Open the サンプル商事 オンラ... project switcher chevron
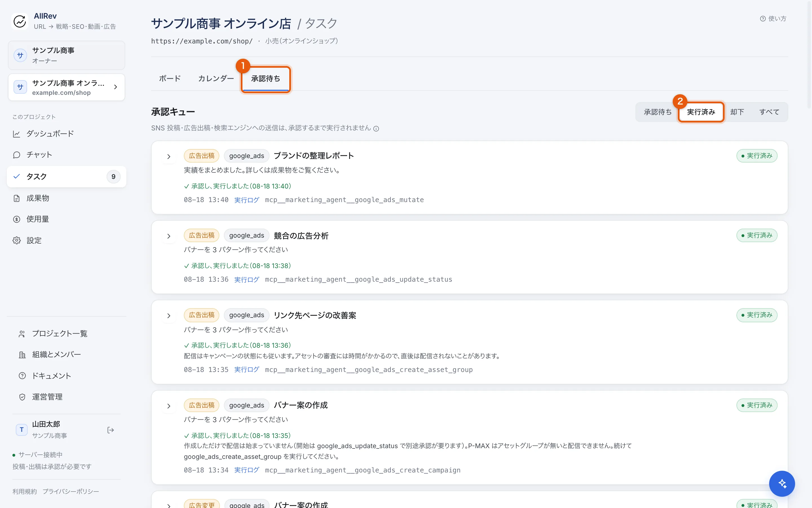Viewport: 812px width, 508px height. [115, 87]
